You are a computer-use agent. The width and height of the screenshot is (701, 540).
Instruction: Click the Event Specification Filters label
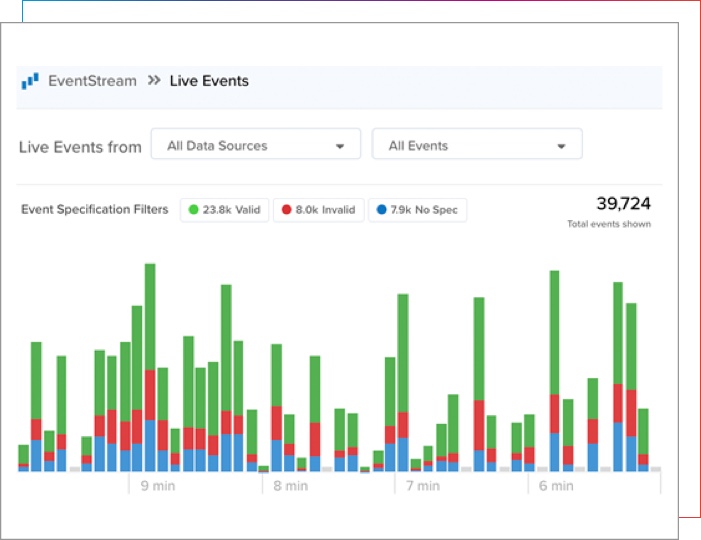point(94,210)
